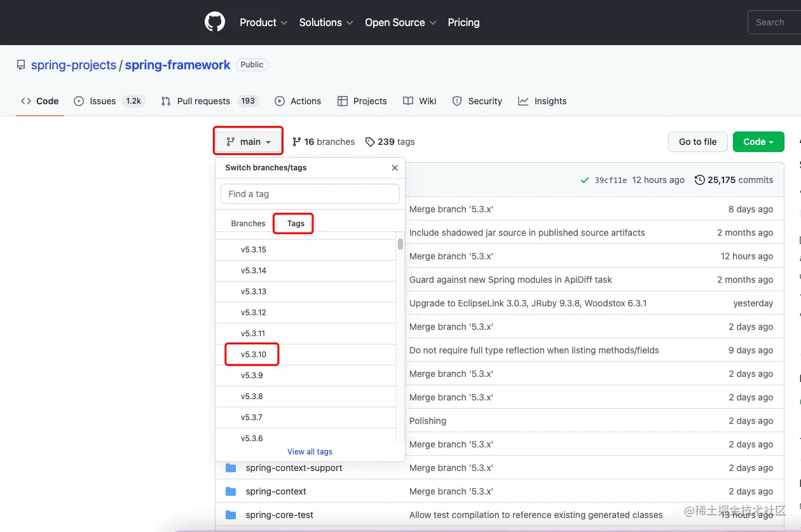Select tag v5.3.15
Screen dimensions: 801x532
pos(306,250)
